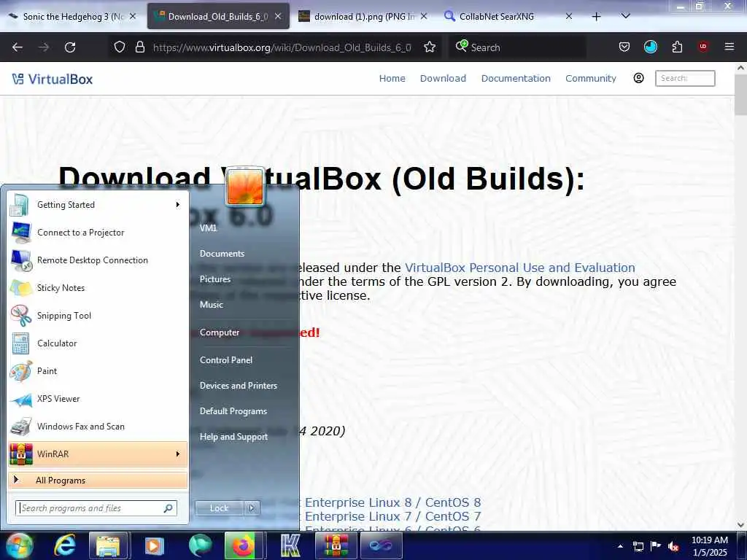Open Internet Explorer from taskbar

(65, 545)
